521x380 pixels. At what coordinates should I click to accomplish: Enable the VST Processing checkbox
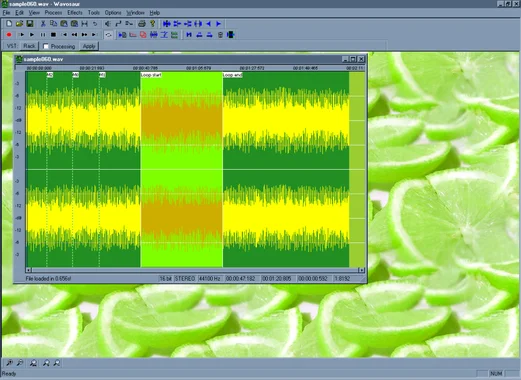point(46,46)
